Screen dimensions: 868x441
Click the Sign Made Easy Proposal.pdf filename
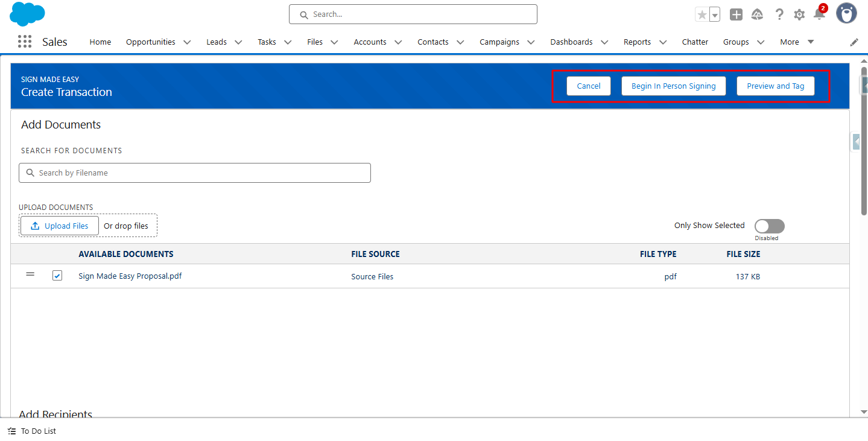point(130,276)
